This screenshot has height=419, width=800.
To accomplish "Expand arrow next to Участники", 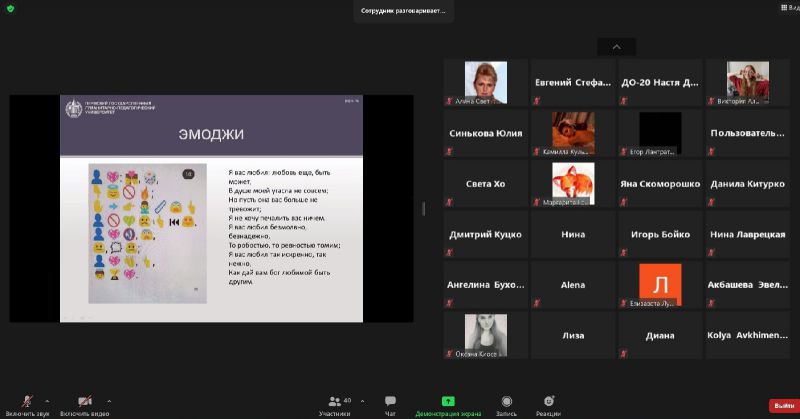I will tap(362, 400).
